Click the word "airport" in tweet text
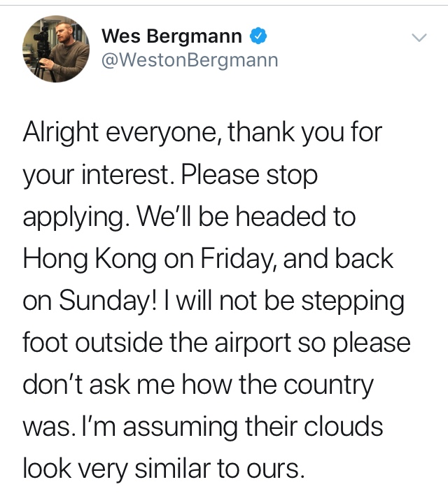 click(253, 343)
